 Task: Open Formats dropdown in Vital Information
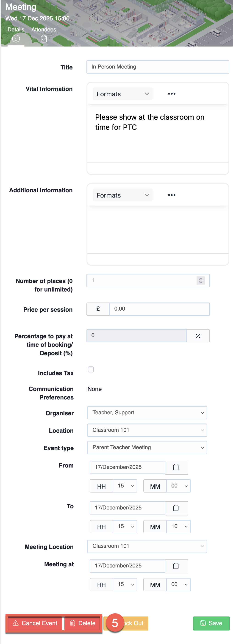(122, 94)
